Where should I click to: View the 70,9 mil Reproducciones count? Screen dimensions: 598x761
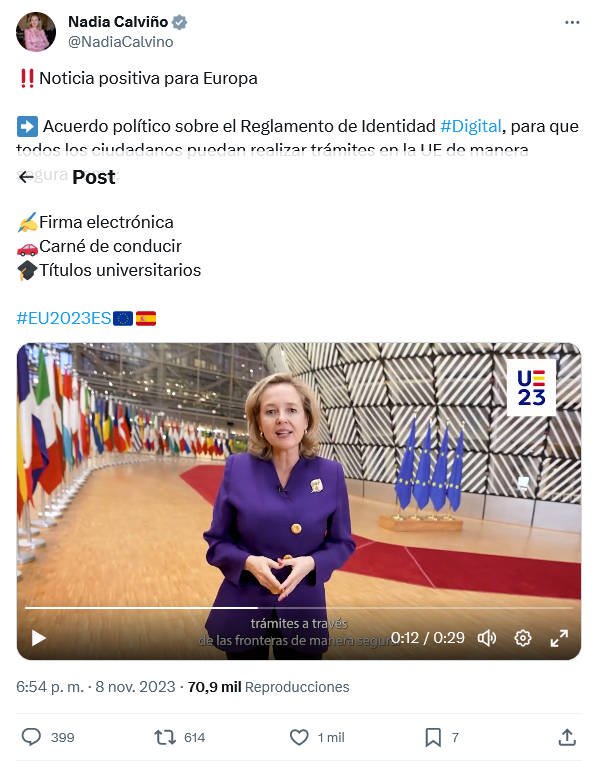[x=268, y=687]
